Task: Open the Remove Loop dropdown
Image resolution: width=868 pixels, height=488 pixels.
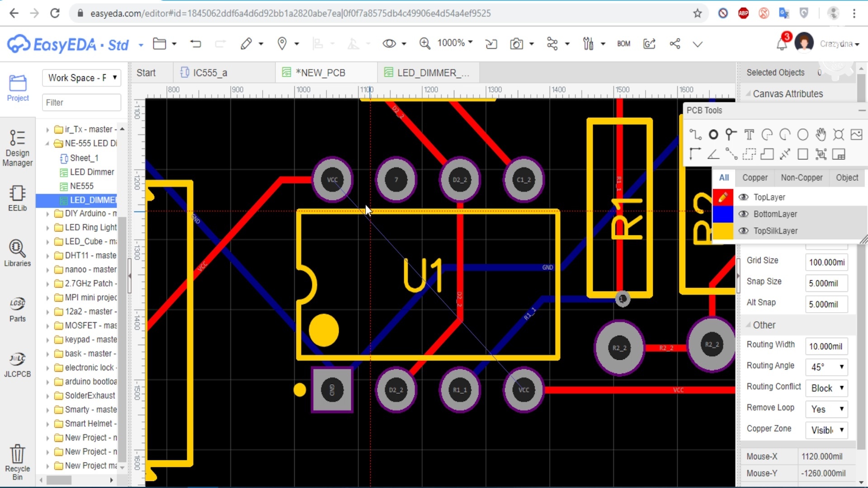Action: click(x=826, y=409)
